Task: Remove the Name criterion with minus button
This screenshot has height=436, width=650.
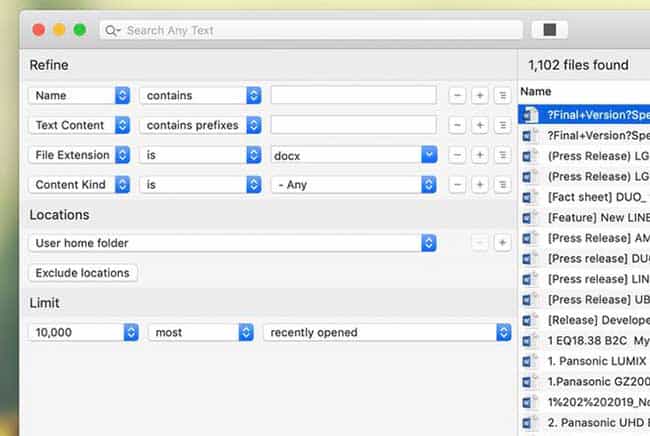Action: coord(457,95)
